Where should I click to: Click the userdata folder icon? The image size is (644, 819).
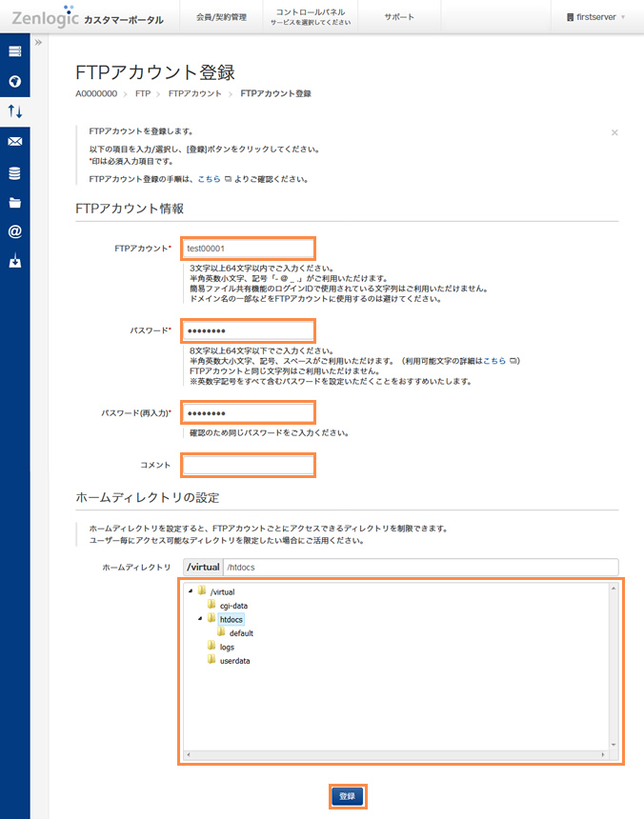pos(211,660)
